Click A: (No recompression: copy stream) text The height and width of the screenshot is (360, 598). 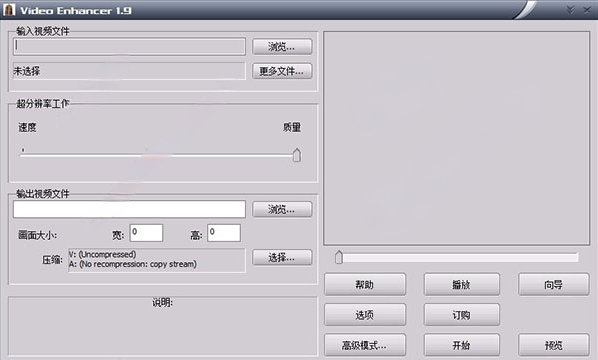click(133, 264)
